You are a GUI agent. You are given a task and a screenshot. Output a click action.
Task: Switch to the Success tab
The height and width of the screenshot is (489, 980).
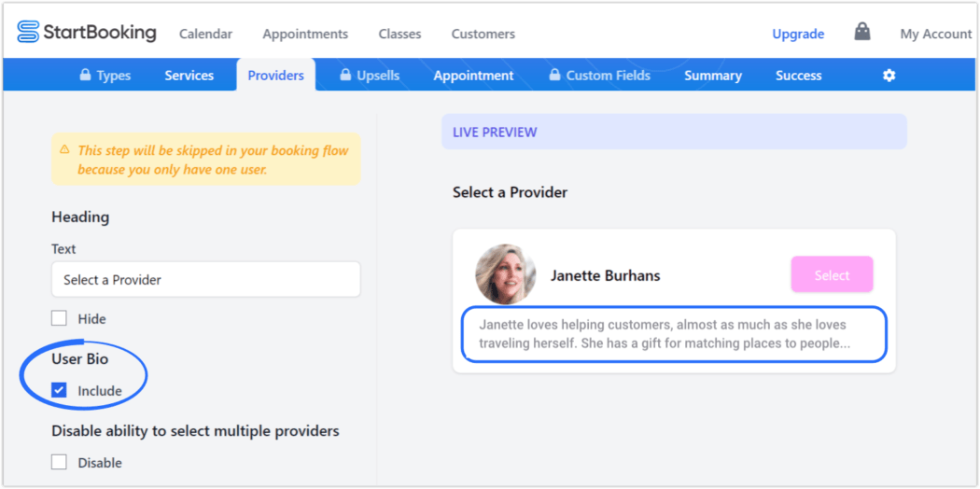pos(798,76)
